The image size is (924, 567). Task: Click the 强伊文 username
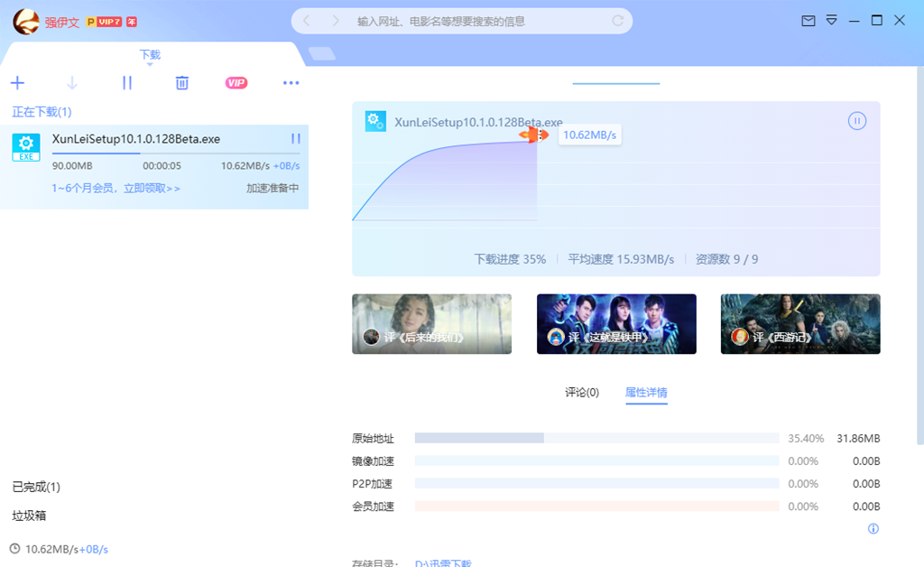coord(62,23)
